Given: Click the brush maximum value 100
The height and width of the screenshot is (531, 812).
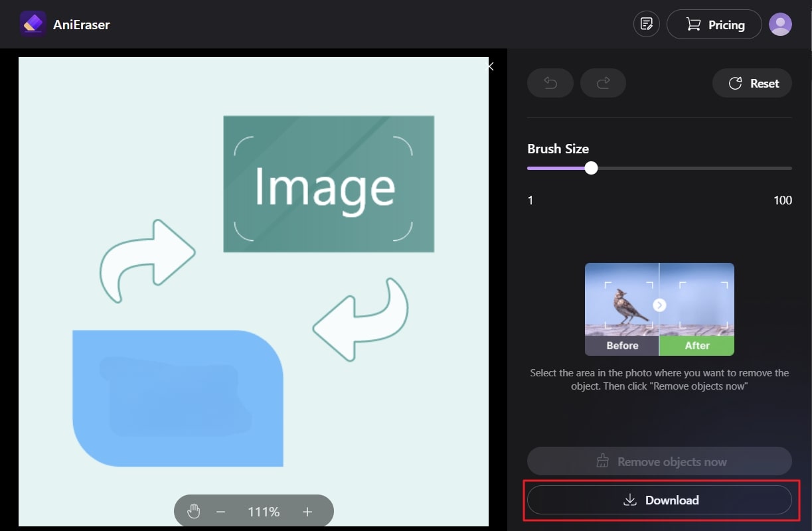Looking at the screenshot, I should click(x=783, y=200).
